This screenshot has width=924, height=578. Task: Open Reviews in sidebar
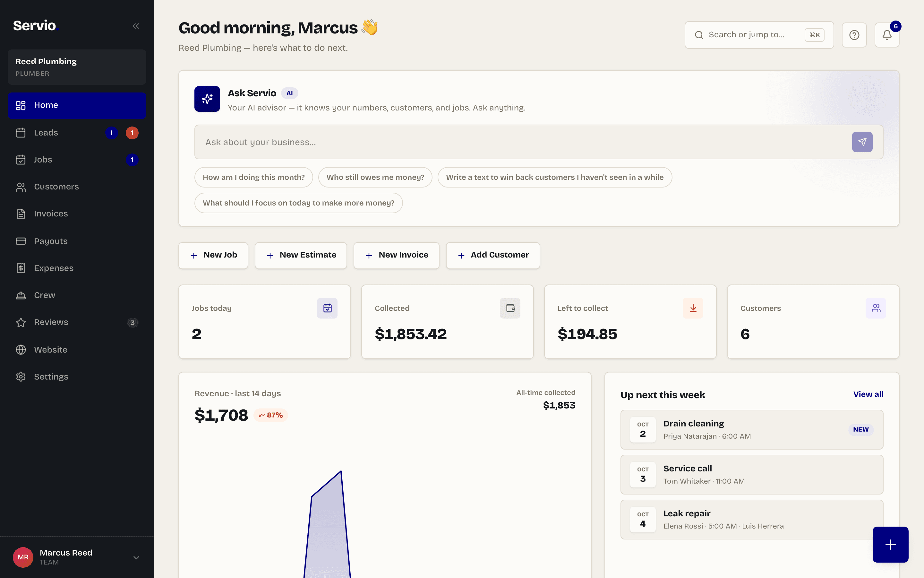[x=77, y=322]
